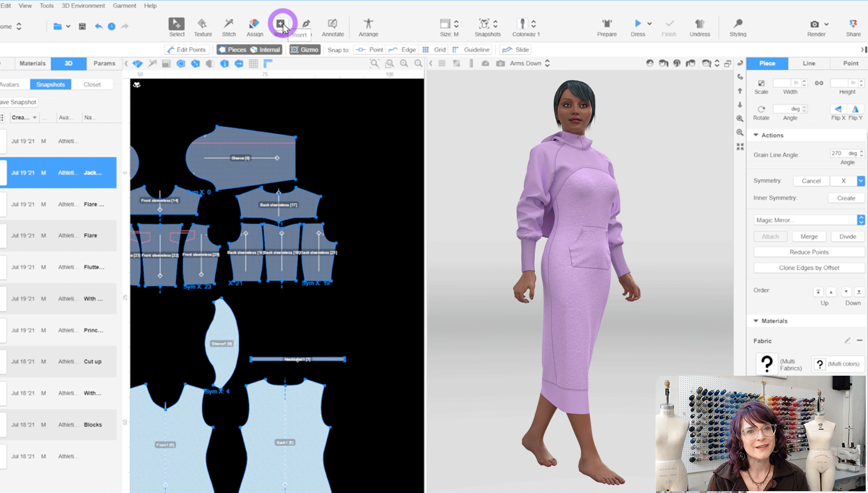The height and width of the screenshot is (493, 868).
Task: Open the Garment menu
Action: [x=124, y=5]
